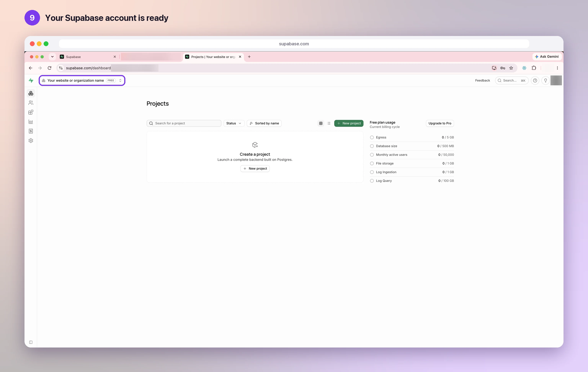Viewport: 588px width, 372px height.
Task: Open the Feedback link
Action: pos(483,81)
